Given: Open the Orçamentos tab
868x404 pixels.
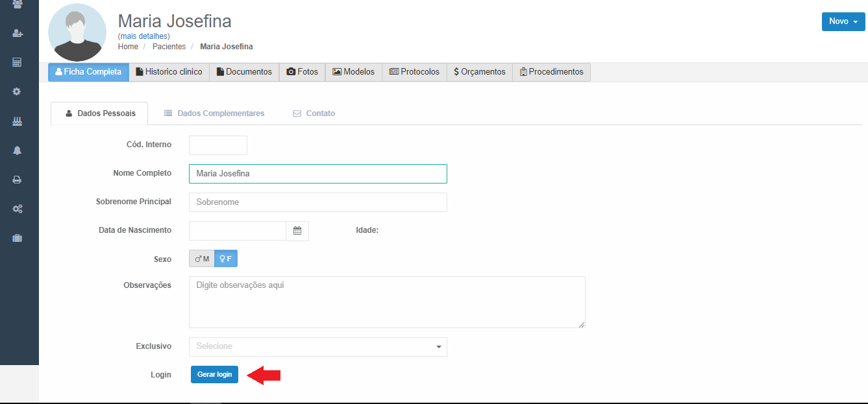Looking at the screenshot, I should (479, 72).
